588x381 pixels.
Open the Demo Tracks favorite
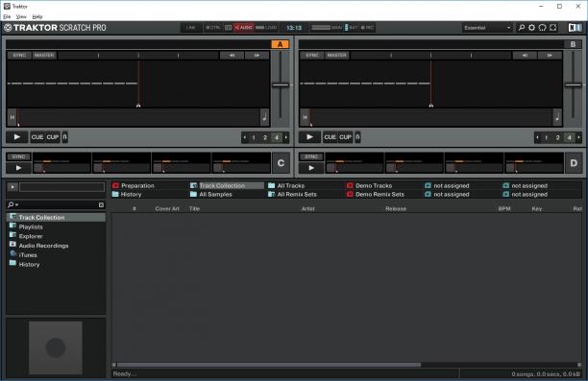374,185
